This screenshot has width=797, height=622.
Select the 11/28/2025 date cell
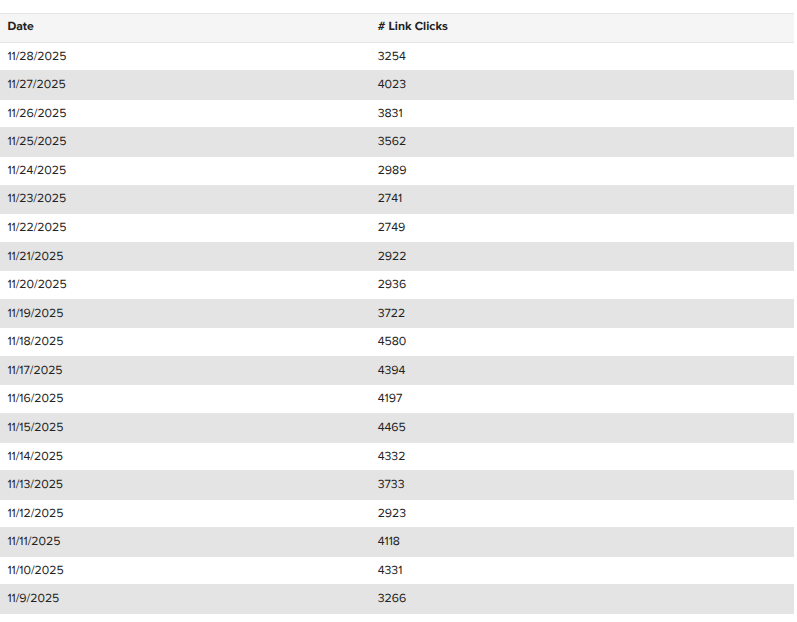click(37, 56)
